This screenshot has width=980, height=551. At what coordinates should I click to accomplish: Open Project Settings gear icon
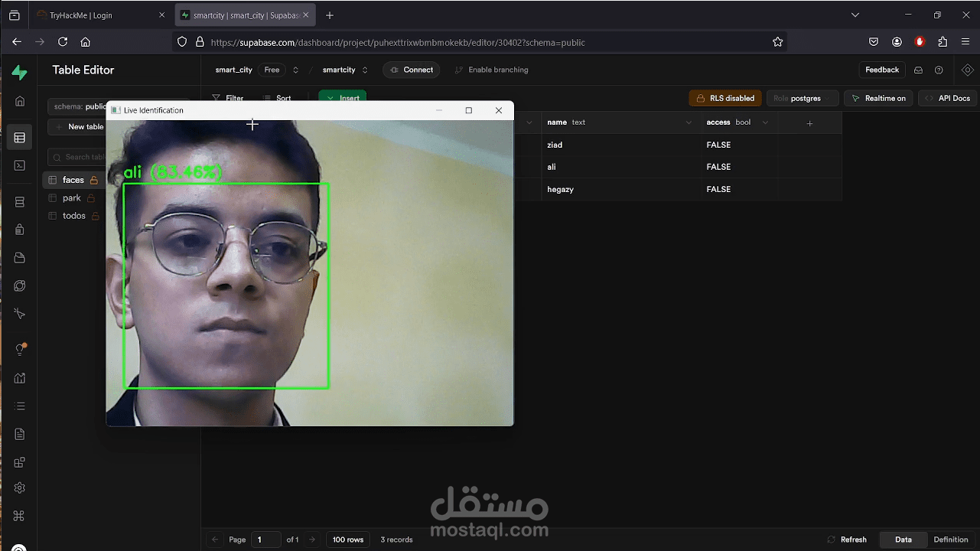pos(20,487)
